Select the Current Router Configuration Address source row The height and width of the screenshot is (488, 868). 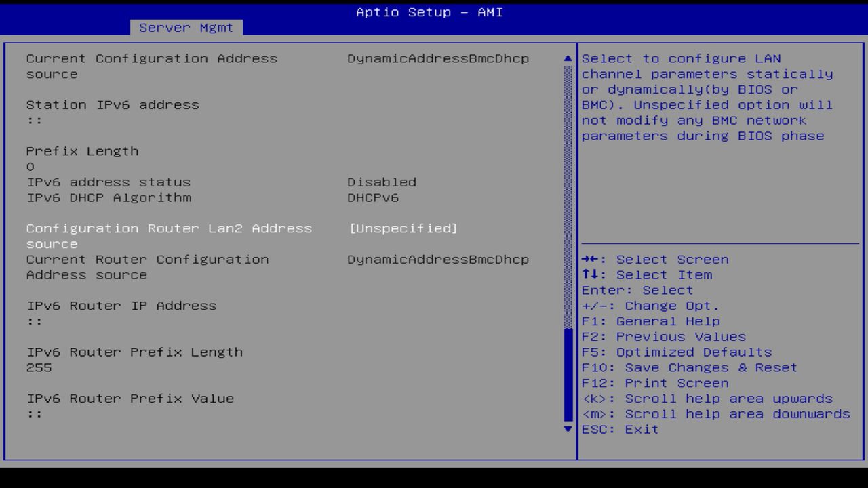[x=146, y=259]
